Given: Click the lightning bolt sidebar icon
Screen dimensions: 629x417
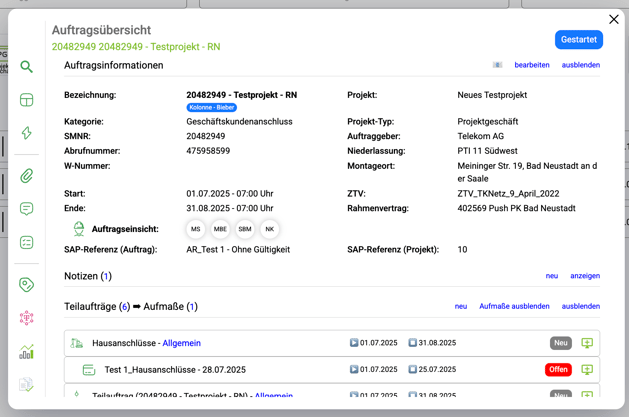Looking at the screenshot, I should coord(27,133).
